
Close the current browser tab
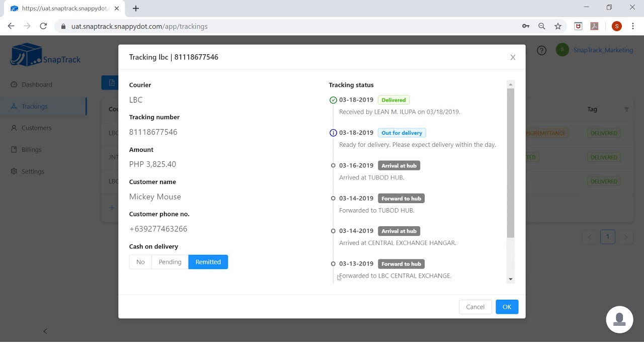[117, 9]
